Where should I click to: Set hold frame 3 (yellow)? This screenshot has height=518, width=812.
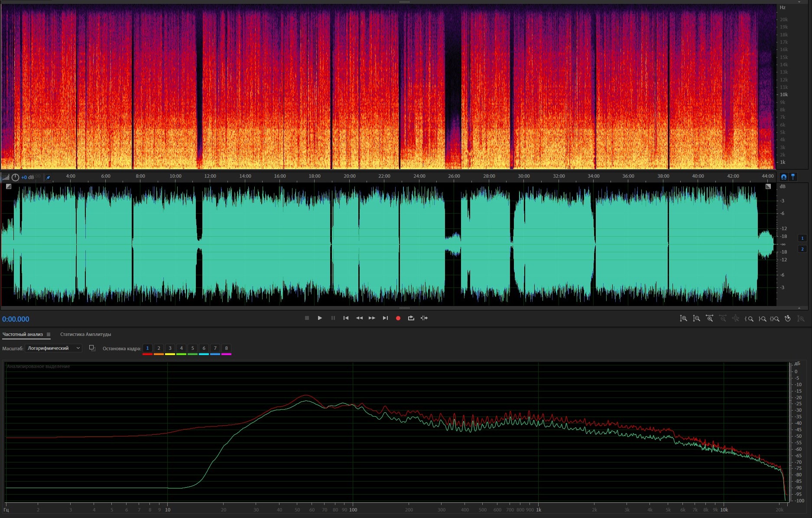click(x=170, y=349)
